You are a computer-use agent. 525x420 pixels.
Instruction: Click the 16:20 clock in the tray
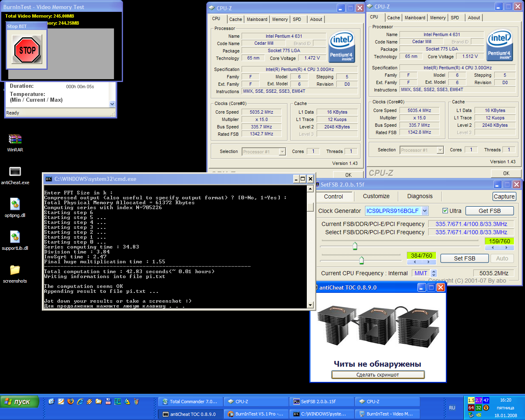coord(505,400)
